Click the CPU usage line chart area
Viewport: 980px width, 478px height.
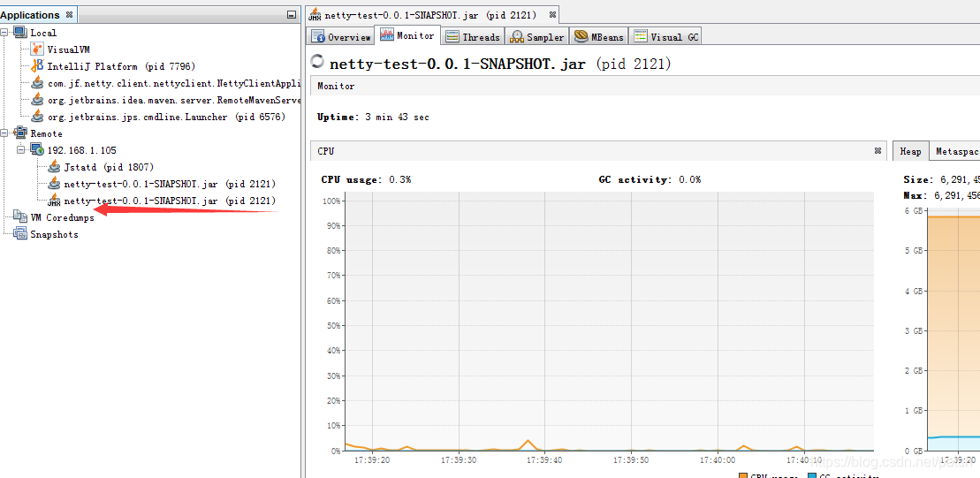tap(609, 321)
